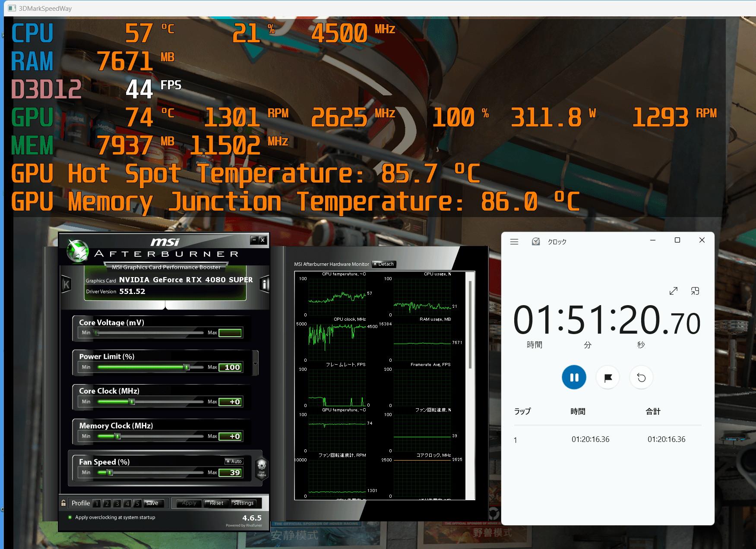Click the CPU usage graph
This screenshot has height=549, width=756.
tap(422, 297)
